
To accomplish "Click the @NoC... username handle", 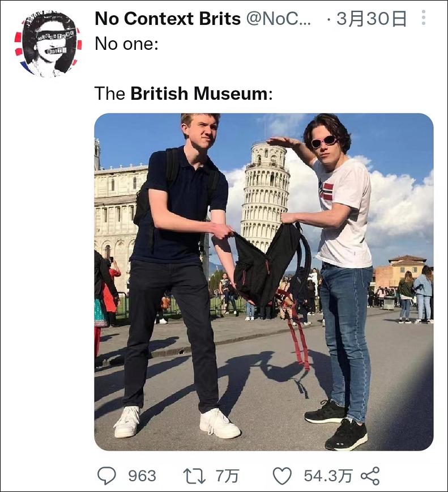I will click(x=279, y=19).
